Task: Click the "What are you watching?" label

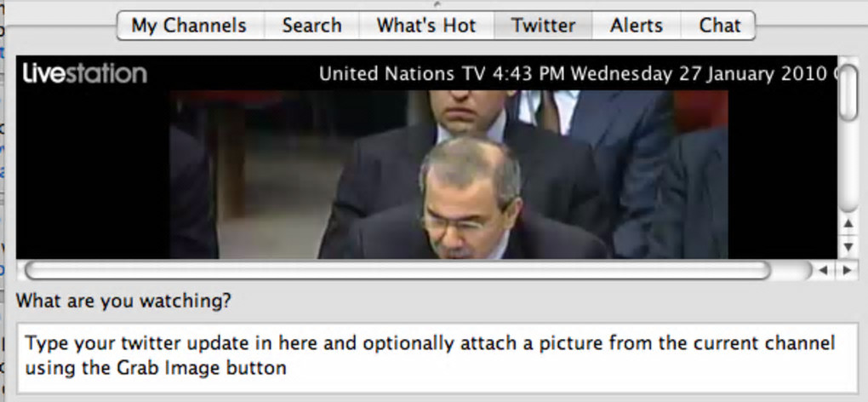Action: (x=123, y=301)
